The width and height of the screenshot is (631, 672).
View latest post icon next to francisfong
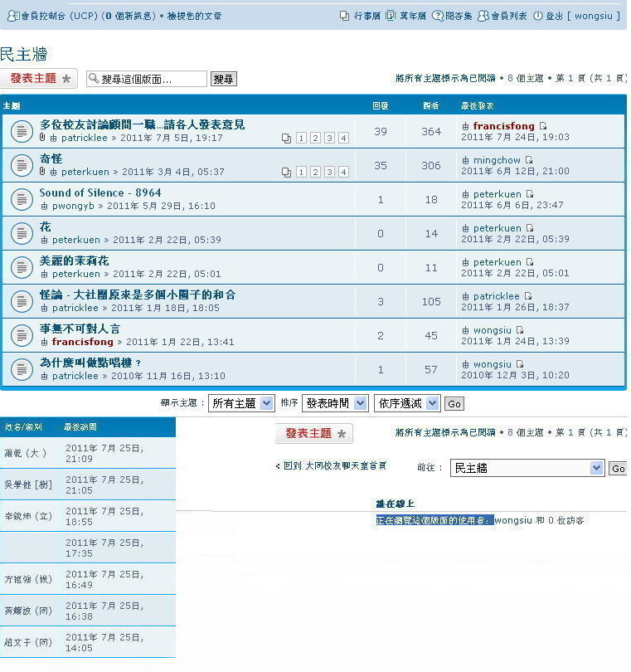pyautogui.click(x=543, y=126)
